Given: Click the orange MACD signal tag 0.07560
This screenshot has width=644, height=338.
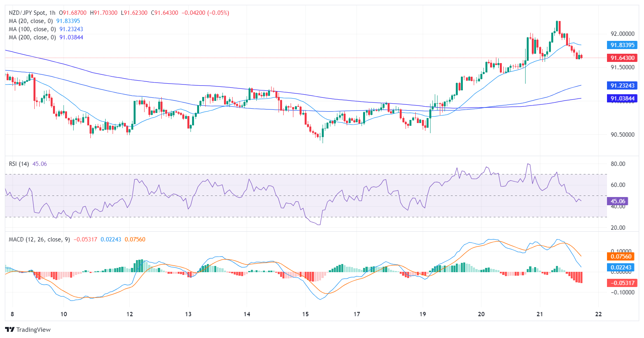Looking at the screenshot, I should coord(621,257).
